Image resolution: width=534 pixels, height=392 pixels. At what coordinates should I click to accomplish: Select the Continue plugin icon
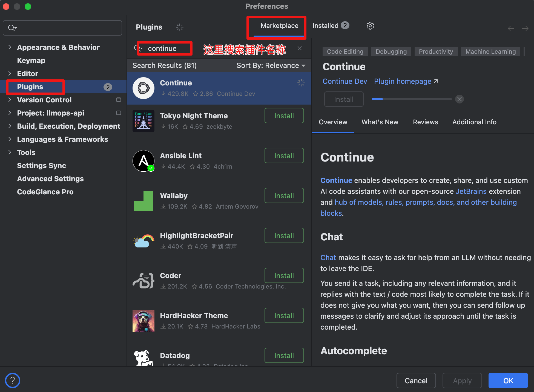(x=143, y=88)
